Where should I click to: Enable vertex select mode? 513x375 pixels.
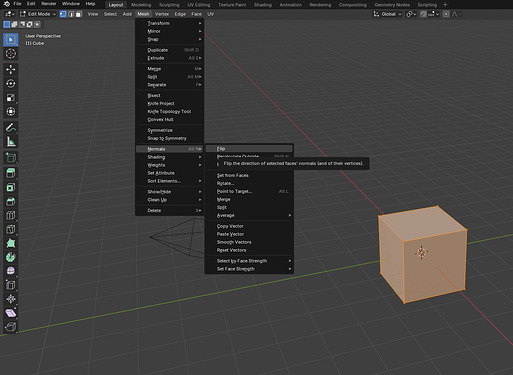coord(63,14)
